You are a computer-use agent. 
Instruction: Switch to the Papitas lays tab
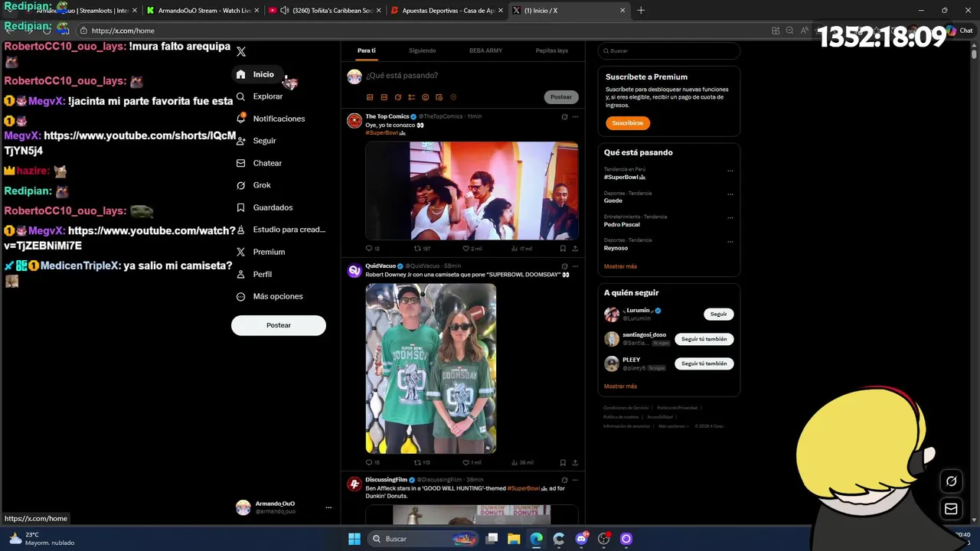552,51
